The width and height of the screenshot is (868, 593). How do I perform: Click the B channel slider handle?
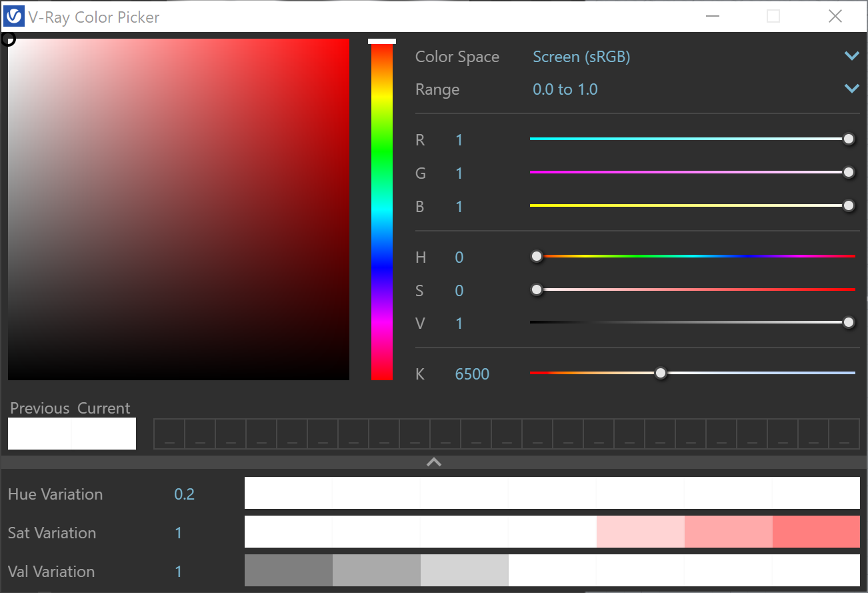tap(849, 205)
